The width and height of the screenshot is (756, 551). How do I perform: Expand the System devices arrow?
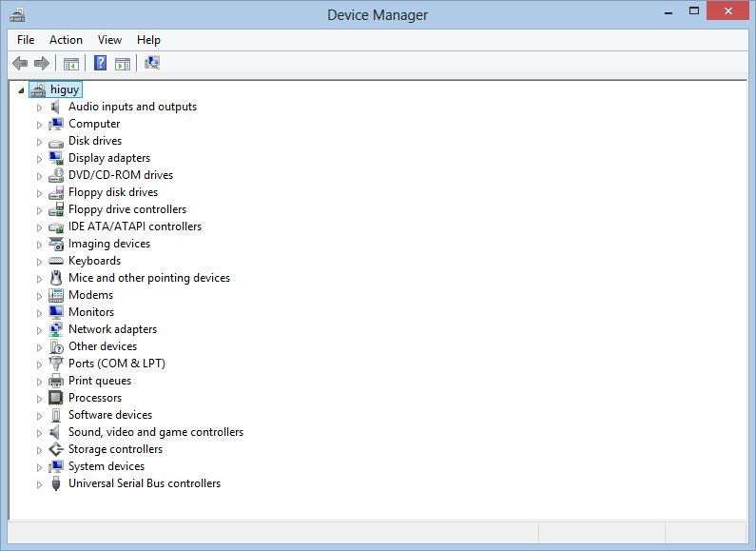click(39, 467)
